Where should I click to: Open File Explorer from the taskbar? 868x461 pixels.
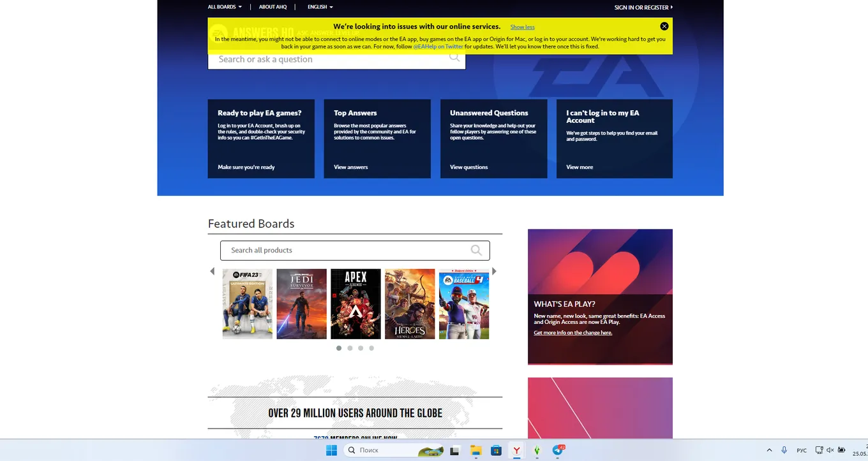(475, 450)
